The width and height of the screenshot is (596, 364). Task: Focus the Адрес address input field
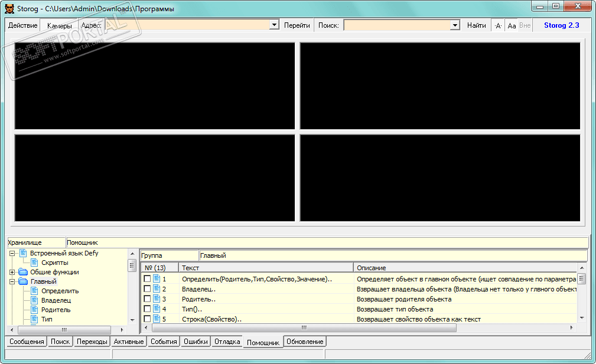pos(187,25)
